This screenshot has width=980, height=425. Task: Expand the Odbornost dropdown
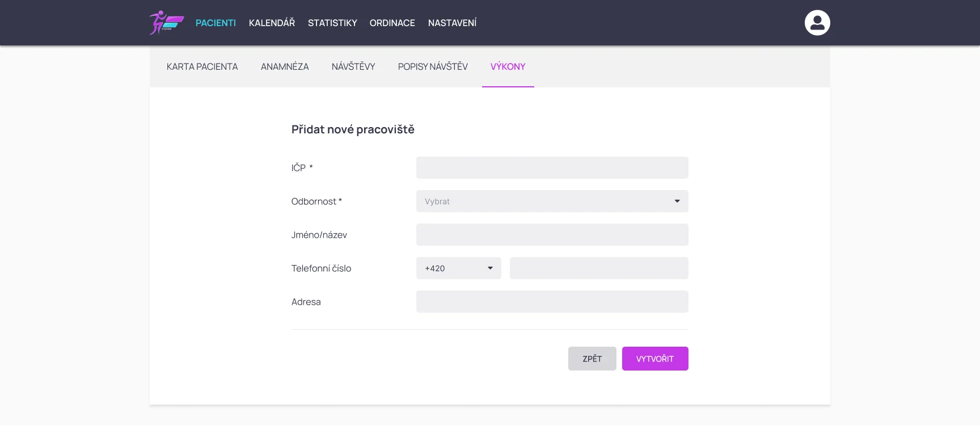coord(544,201)
